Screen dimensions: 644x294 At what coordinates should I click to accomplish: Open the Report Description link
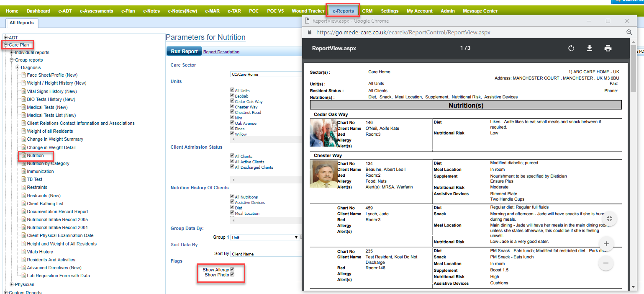(221, 52)
